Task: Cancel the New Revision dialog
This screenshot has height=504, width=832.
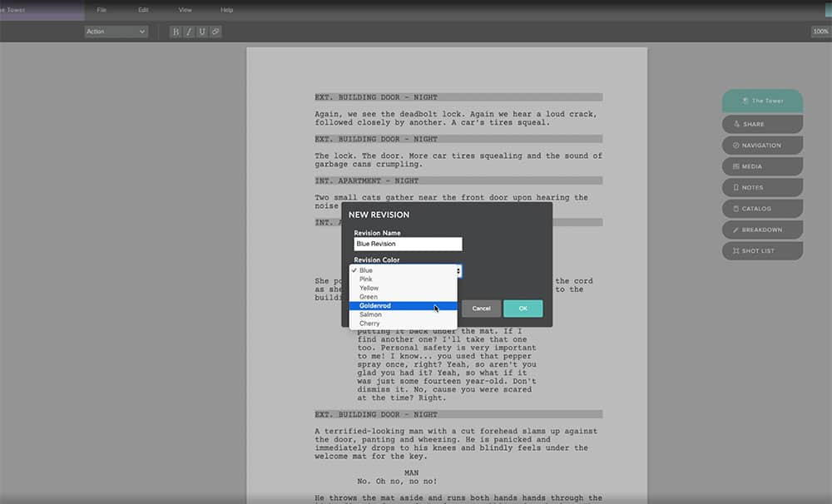Action: 481,307
